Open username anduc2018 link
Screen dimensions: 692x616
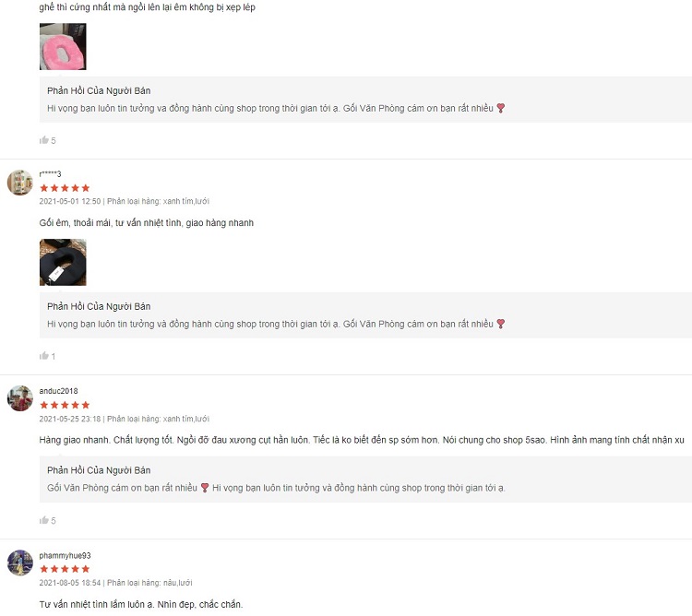pos(58,391)
